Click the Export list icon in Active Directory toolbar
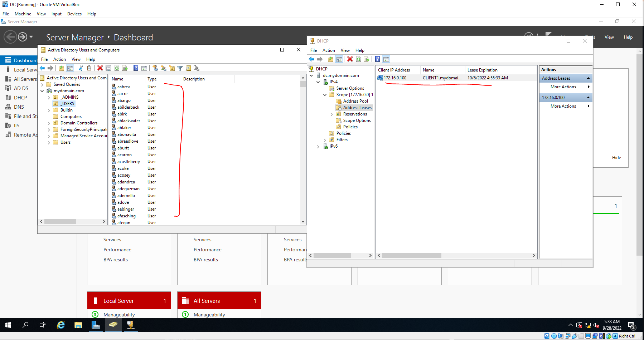This screenshot has height=340, width=644. click(125, 68)
